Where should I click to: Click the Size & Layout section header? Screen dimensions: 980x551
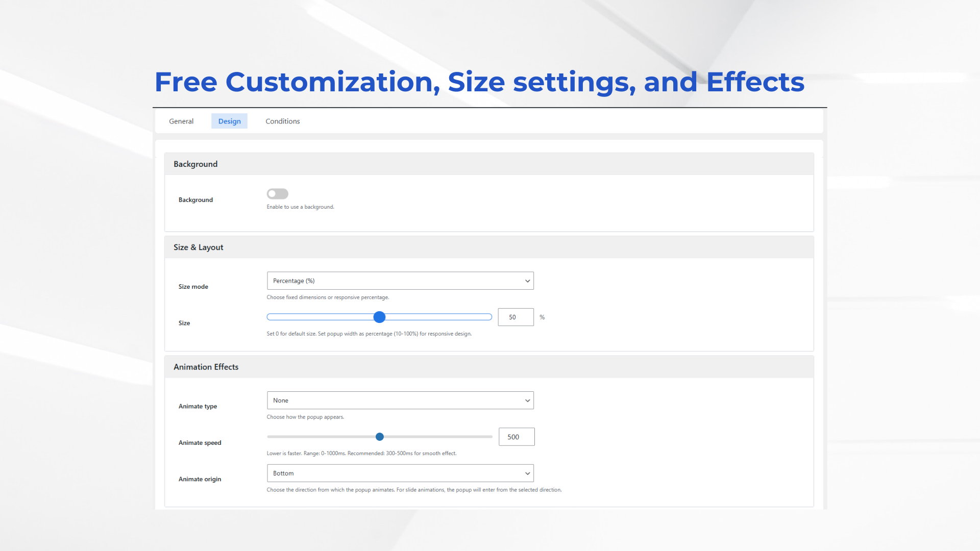pos(198,247)
